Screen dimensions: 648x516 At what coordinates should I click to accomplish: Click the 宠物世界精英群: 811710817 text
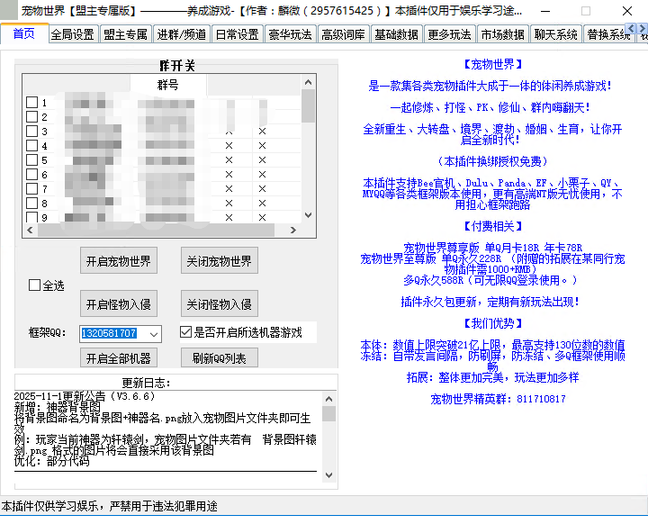coord(498,399)
